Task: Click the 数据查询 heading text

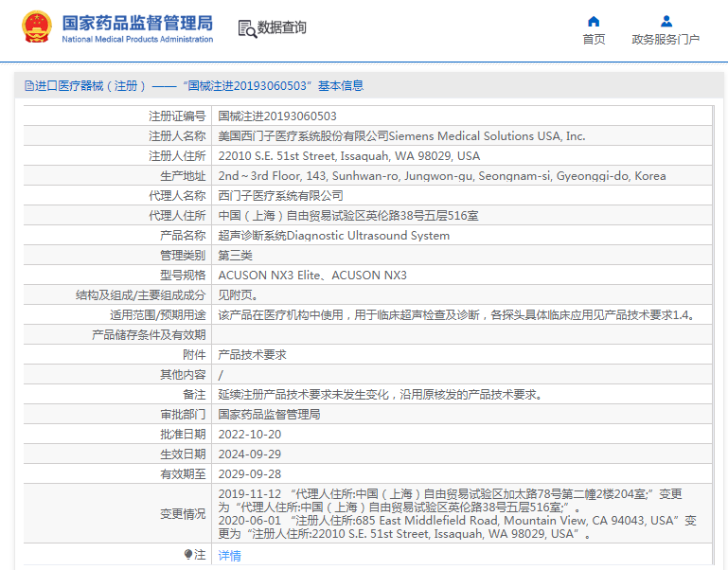Action: pyautogui.click(x=282, y=27)
